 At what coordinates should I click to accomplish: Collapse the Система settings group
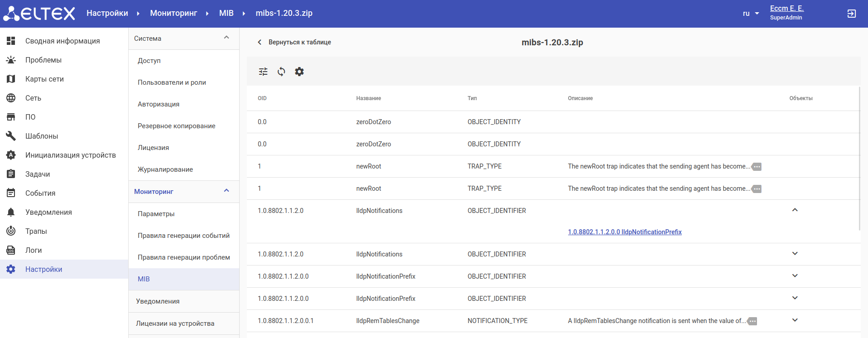pos(227,38)
